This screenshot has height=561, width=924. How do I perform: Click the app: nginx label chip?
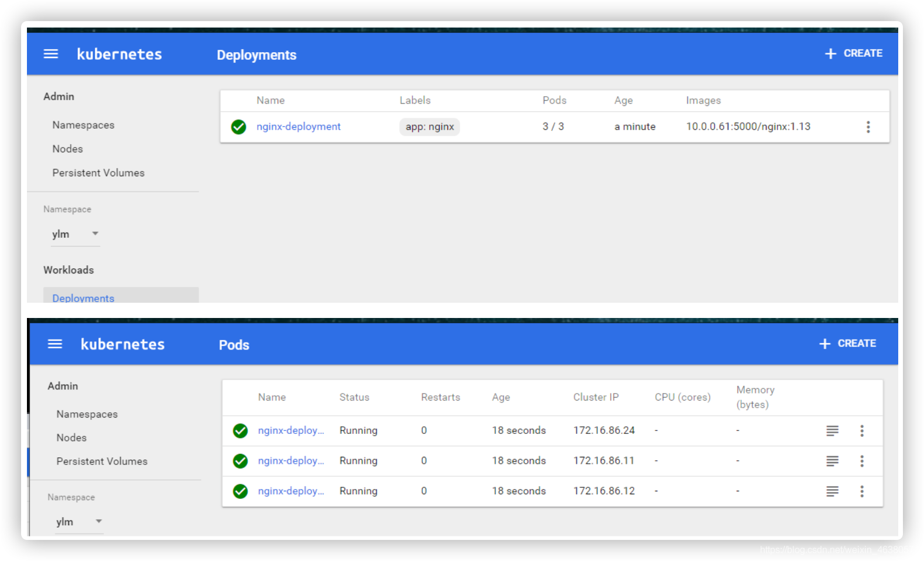point(430,126)
